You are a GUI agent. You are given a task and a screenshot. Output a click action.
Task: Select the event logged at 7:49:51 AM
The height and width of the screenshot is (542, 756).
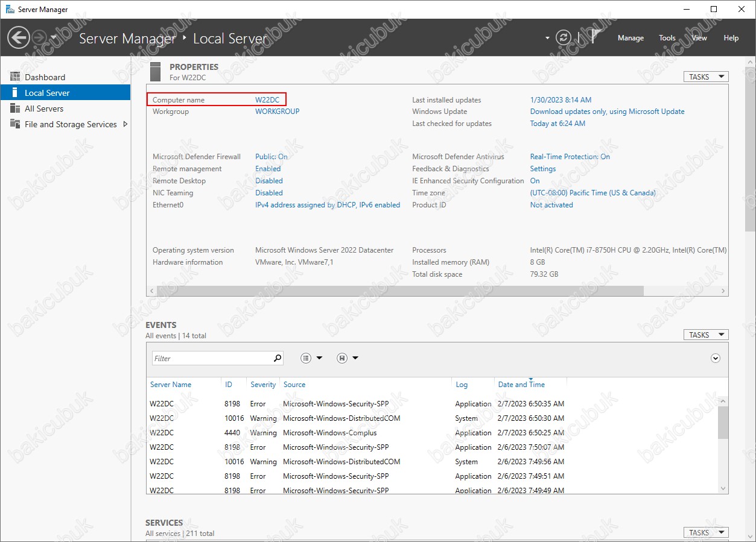[433, 476]
